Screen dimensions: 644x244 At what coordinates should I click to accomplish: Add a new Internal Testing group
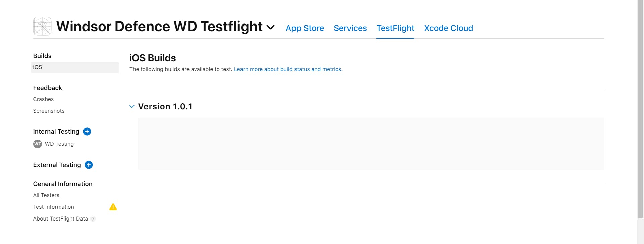[x=87, y=132]
